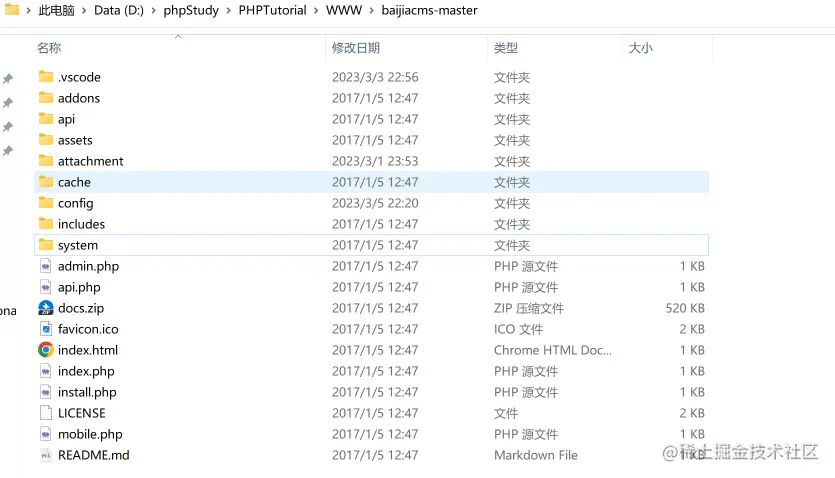Image resolution: width=835 pixels, height=478 pixels.
Task: Select the Chrome icon of index.html
Action: pos(46,350)
